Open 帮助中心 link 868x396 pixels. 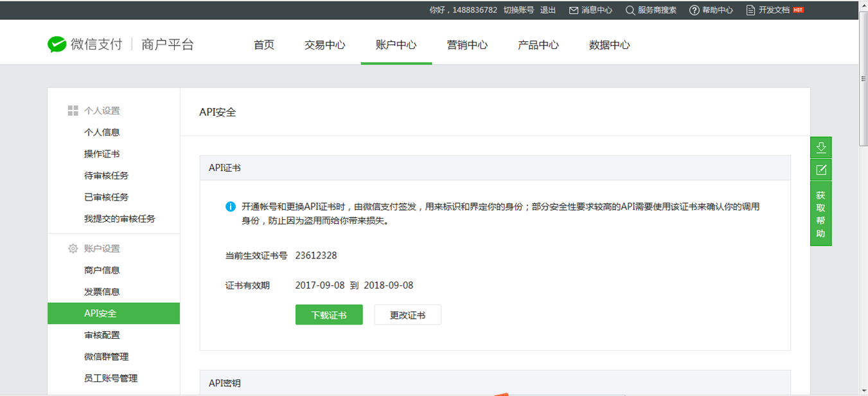pos(718,10)
